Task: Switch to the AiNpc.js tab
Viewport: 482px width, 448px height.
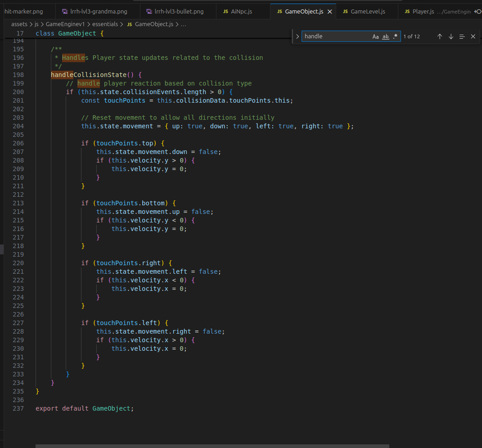Action: pyautogui.click(x=238, y=12)
